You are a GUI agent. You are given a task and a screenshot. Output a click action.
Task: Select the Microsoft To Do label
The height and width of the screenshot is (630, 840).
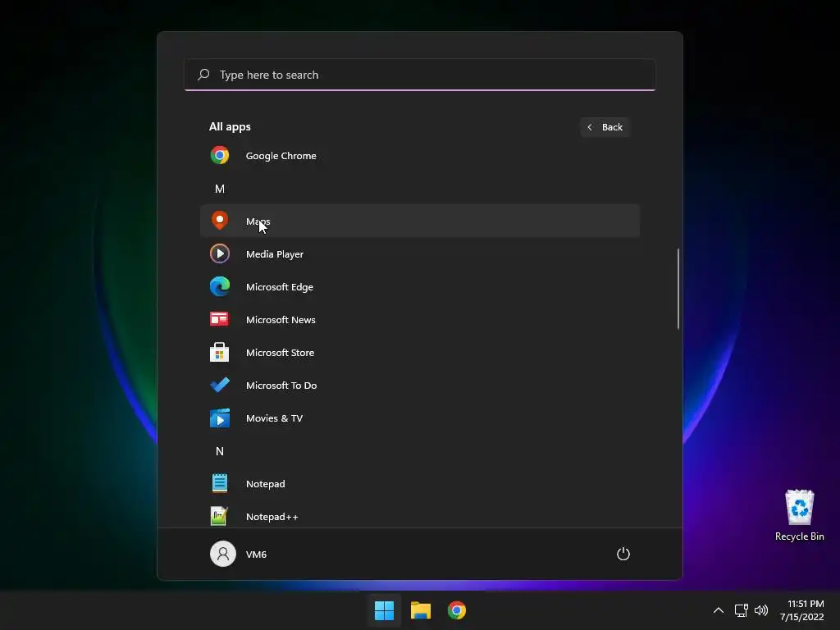(x=281, y=386)
